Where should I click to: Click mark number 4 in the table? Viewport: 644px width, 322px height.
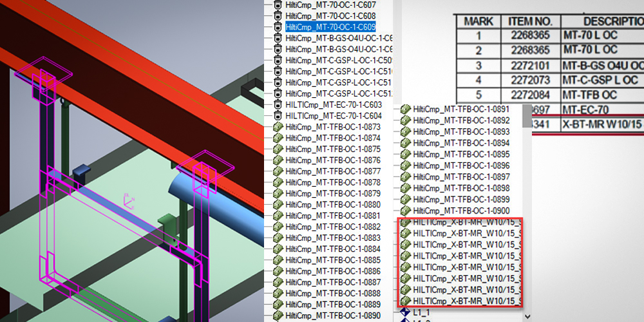coord(478,80)
